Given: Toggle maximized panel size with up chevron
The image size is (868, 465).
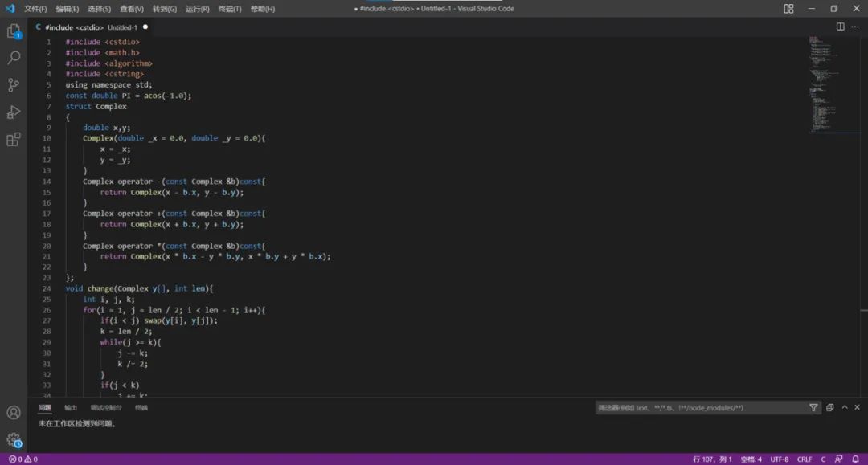Looking at the screenshot, I should click(845, 407).
